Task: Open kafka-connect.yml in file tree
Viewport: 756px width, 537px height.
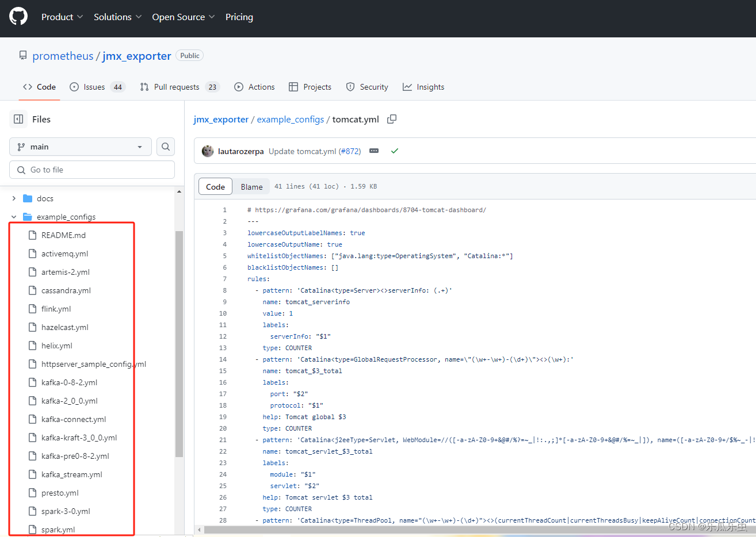Action: point(74,419)
